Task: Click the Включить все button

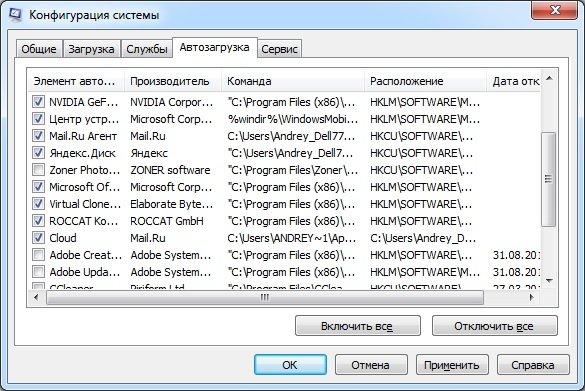Action: tap(357, 326)
